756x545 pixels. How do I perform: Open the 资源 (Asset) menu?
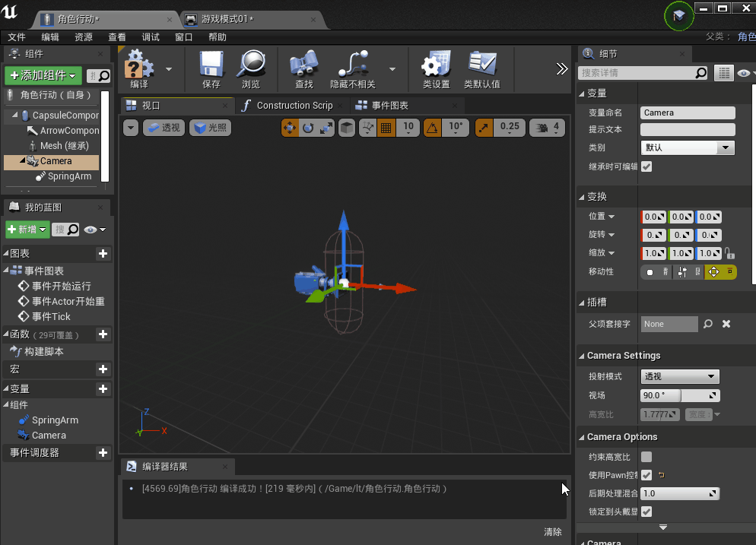[x=84, y=37]
